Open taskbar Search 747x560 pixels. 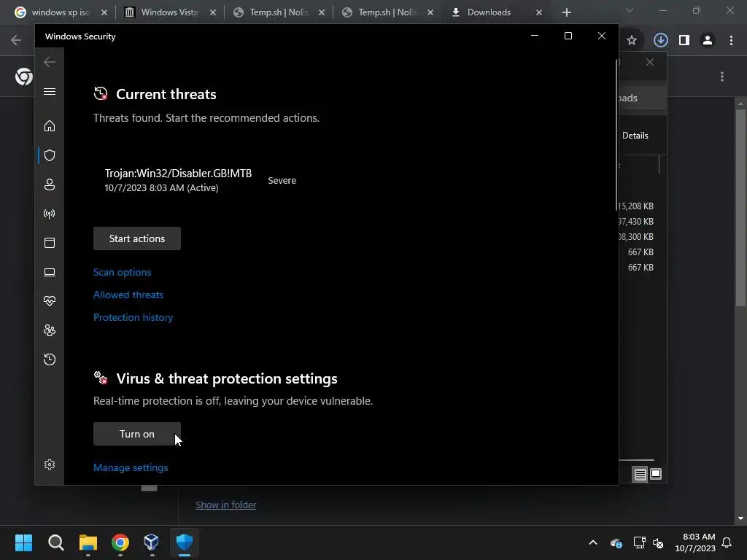[x=55, y=542]
